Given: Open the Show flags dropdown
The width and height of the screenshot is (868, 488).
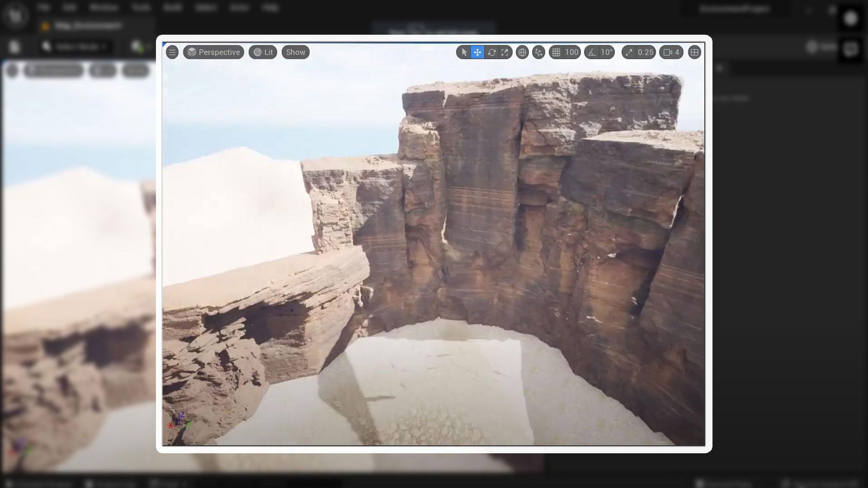Looking at the screenshot, I should (295, 52).
